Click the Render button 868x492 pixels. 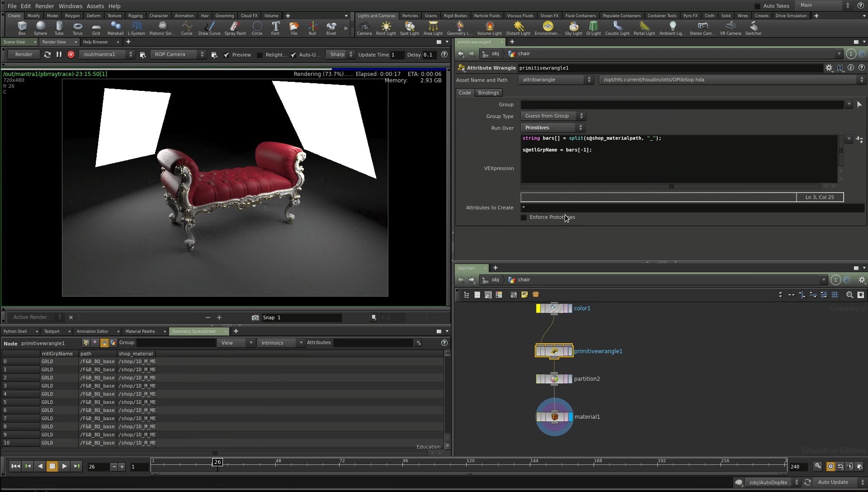(24, 54)
